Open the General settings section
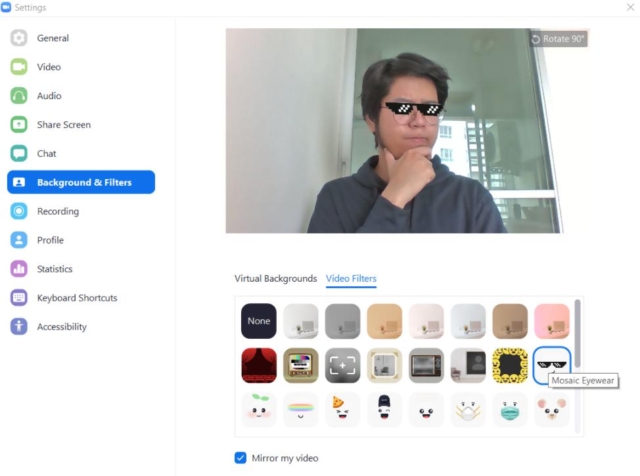 (x=52, y=38)
